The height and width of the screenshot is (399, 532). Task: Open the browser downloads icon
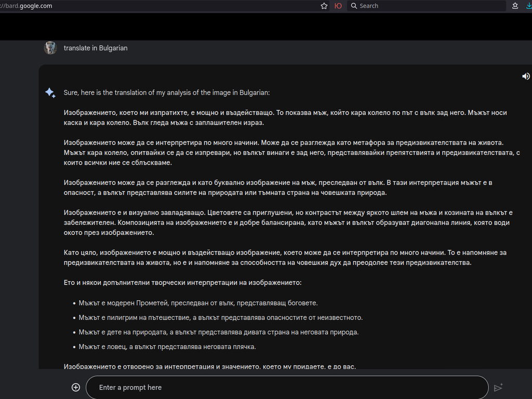coord(529,6)
